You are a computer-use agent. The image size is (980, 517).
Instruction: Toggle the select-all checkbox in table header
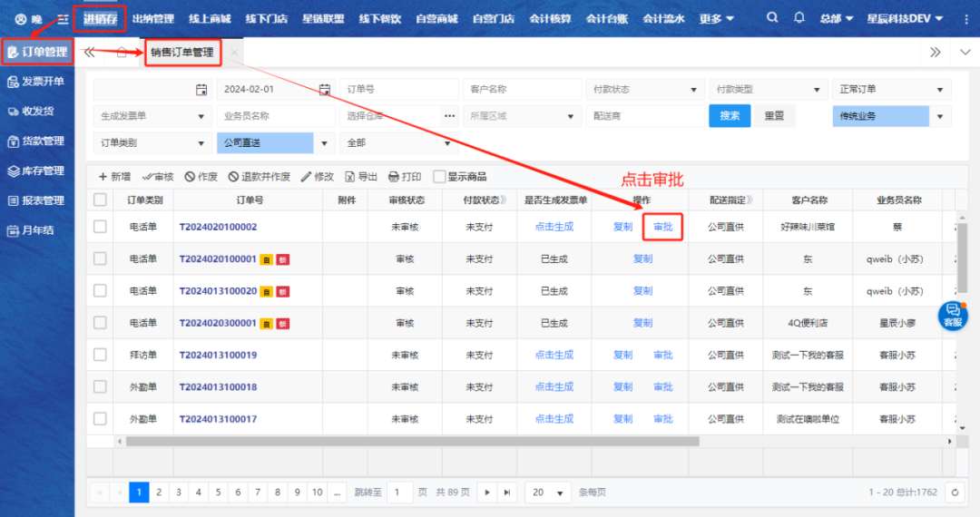(x=100, y=200)
